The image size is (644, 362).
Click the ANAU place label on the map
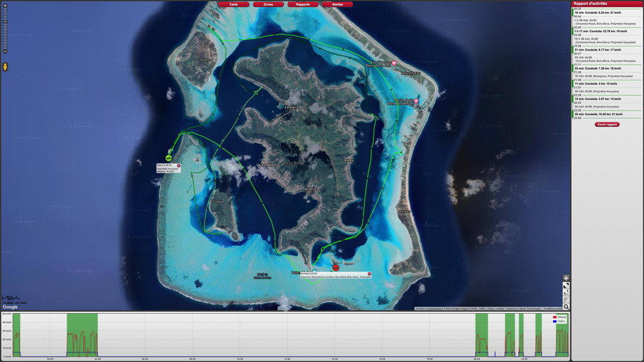point(348,160)
